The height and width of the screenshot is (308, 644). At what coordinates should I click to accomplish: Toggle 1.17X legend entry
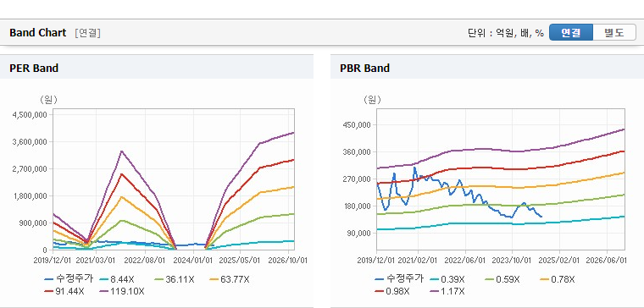click(447, 291)
